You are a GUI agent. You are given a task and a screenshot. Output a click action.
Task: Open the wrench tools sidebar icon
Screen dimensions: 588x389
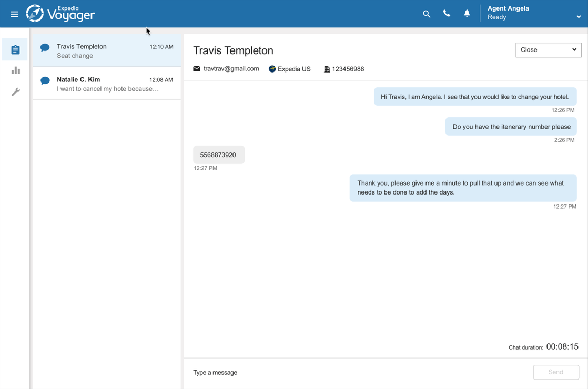click(15, 92)
